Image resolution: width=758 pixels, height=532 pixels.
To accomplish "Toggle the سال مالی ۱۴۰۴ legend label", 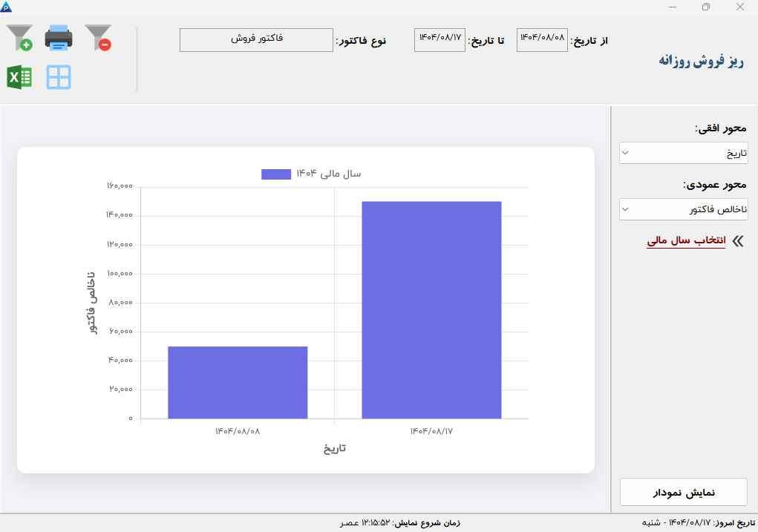I will click(328, 174).
